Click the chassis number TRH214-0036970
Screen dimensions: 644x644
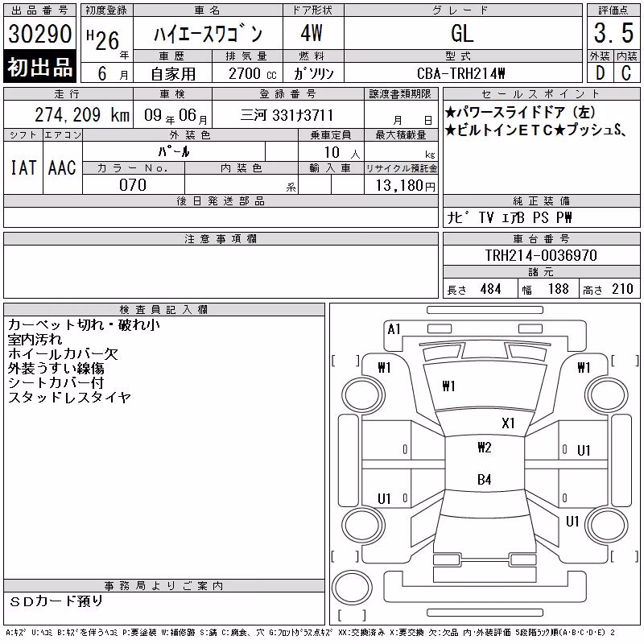click(541, 255)
